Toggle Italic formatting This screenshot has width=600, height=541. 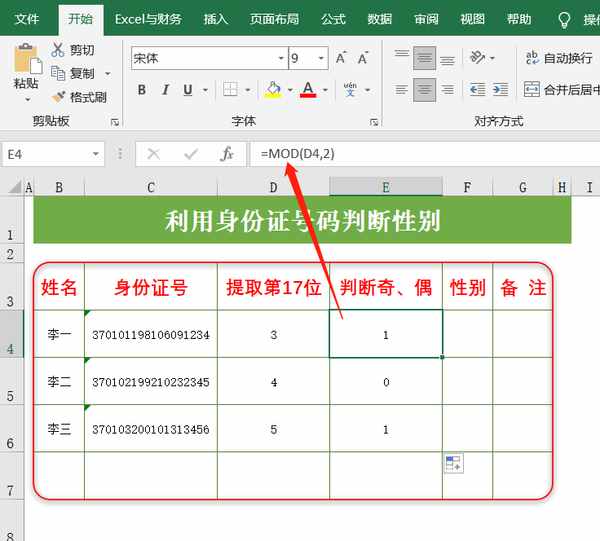click(165, 90)
